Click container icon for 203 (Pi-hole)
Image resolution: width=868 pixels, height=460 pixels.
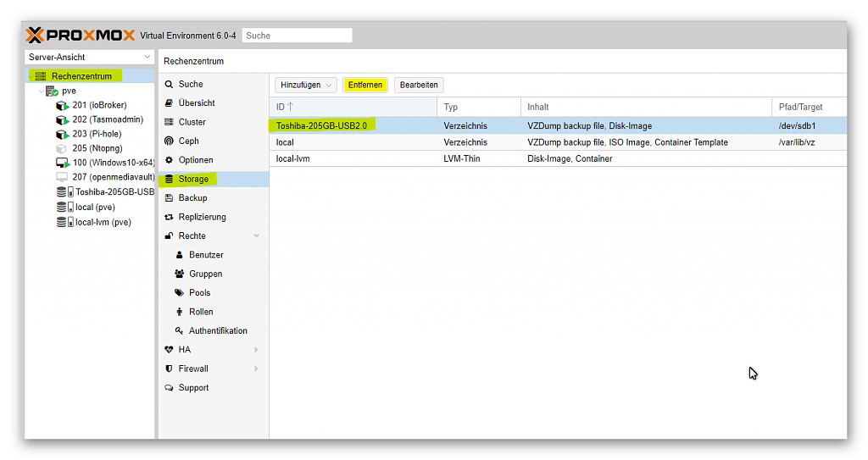pos(62,134)
